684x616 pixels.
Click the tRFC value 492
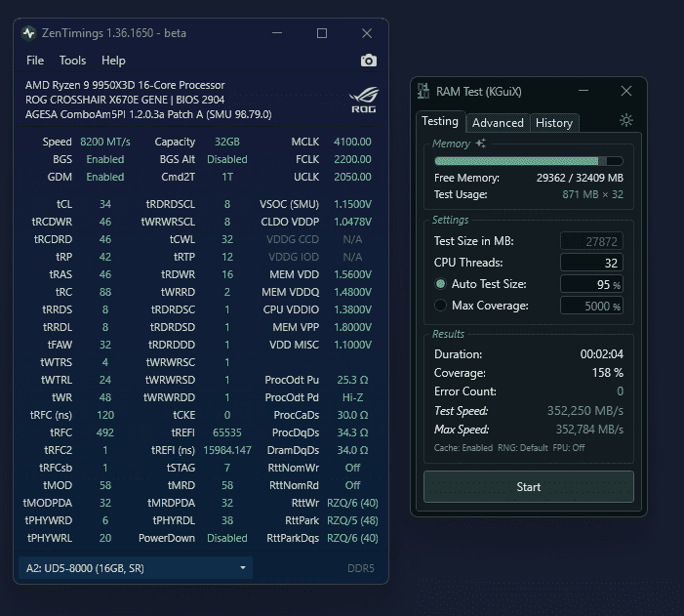click(x=105, y=432)
